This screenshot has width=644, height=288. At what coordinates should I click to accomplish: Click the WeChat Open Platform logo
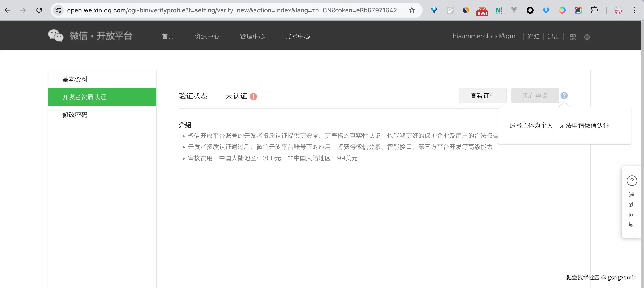click(x=90, y=36)
